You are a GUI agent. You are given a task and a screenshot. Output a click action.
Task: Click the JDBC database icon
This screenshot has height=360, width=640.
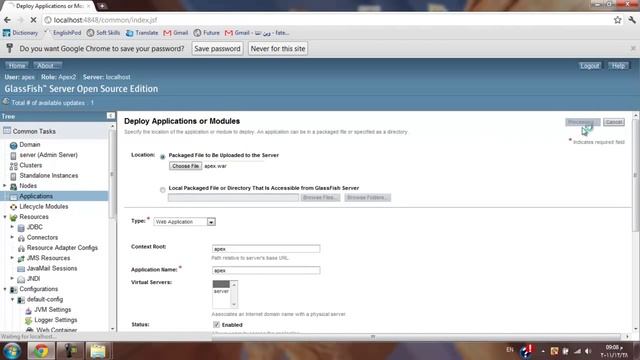tap(21, 227)
